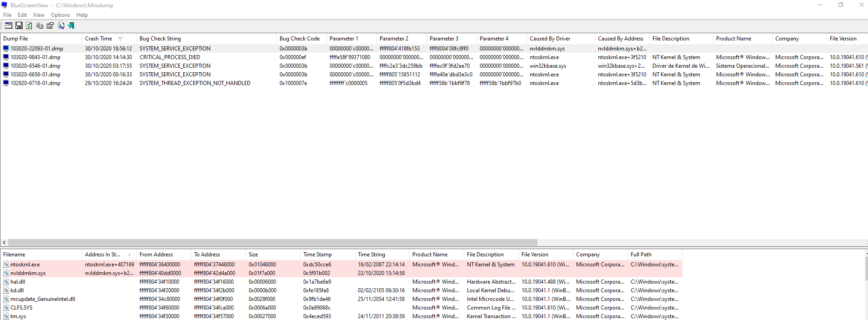Open the Options menu
Viewport: 868px width, 320px height.
[x=60, y=15]
